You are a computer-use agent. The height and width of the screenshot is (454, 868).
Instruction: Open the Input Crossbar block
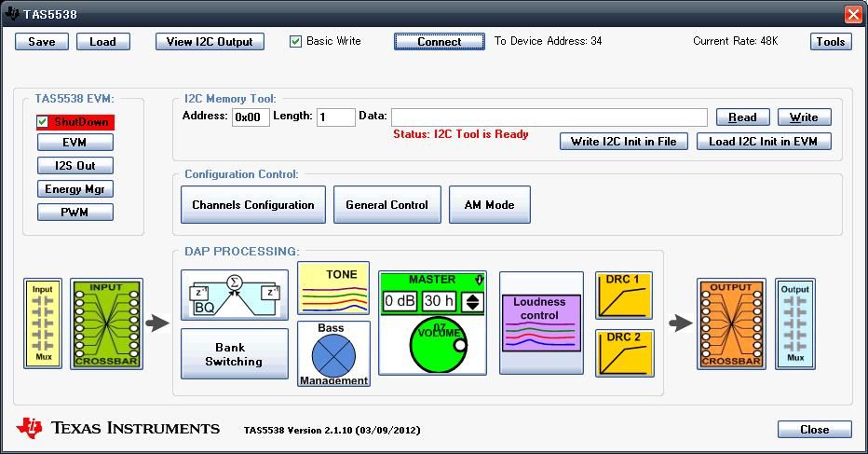106,323
